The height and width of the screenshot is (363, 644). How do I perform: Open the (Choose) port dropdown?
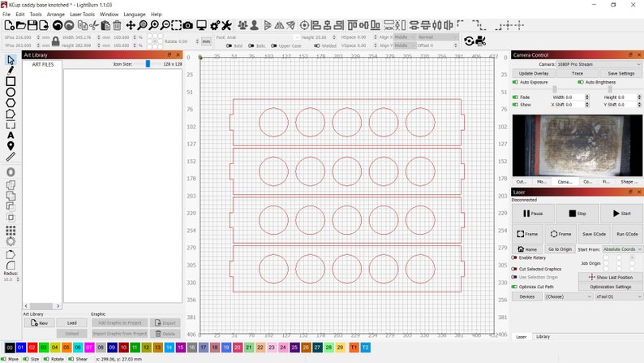pyautogui.click(x=569, y=296)
